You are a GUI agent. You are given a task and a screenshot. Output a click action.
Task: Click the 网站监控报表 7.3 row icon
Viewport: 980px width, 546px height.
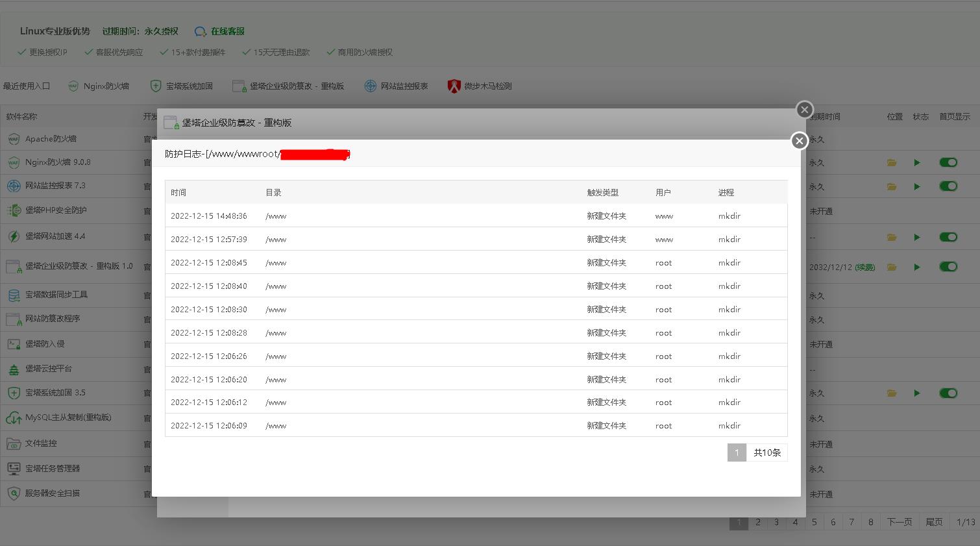coord(14,186)
